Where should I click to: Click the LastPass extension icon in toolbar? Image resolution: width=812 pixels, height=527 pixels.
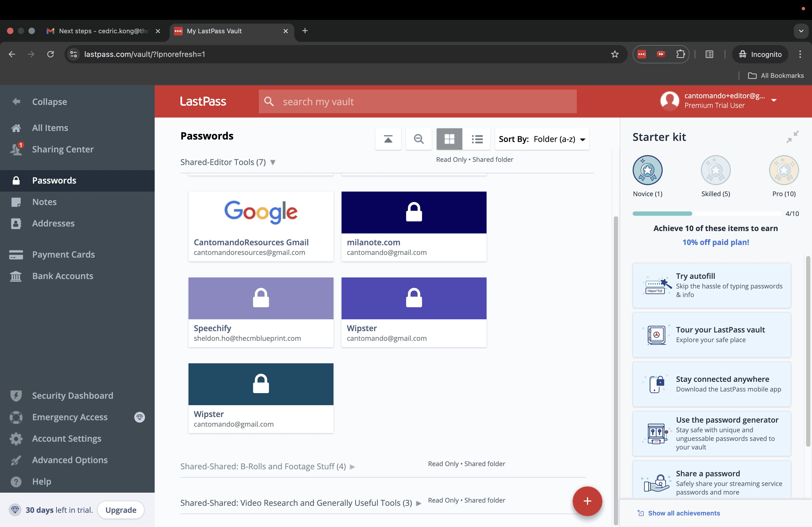(641, 54)
